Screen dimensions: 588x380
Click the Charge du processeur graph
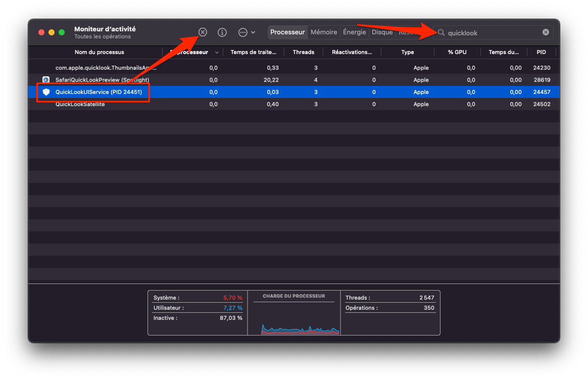click(300, 329)
